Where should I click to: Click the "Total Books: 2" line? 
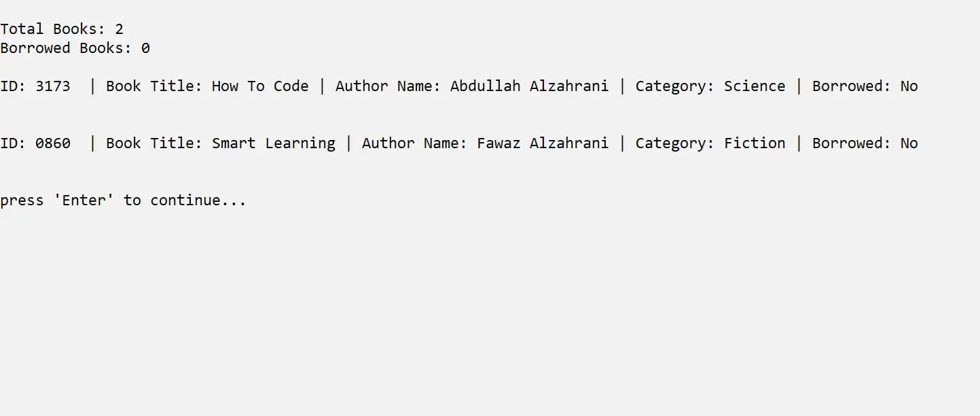62,29
